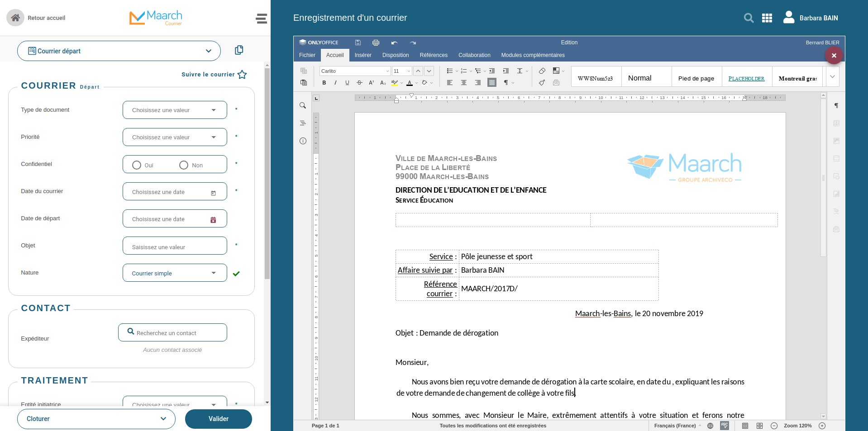Screen dimensions: 868x431
Task: Open the bulleted list tool
Action: point(449,71)
